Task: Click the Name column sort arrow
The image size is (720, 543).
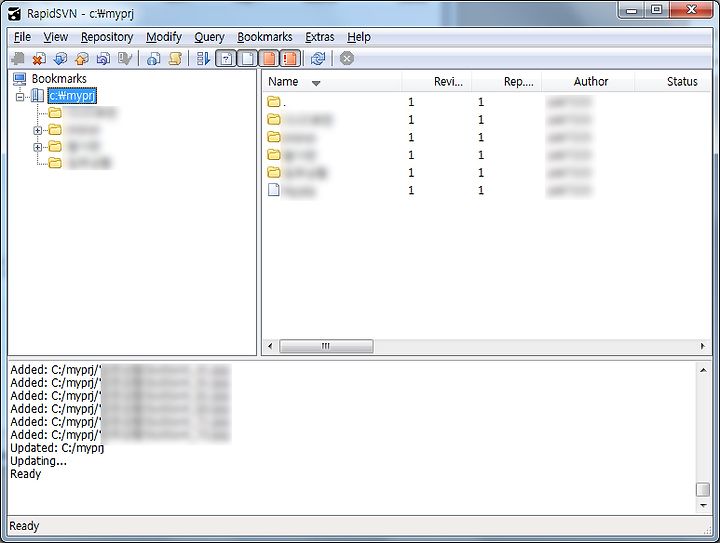Action: 316,83
